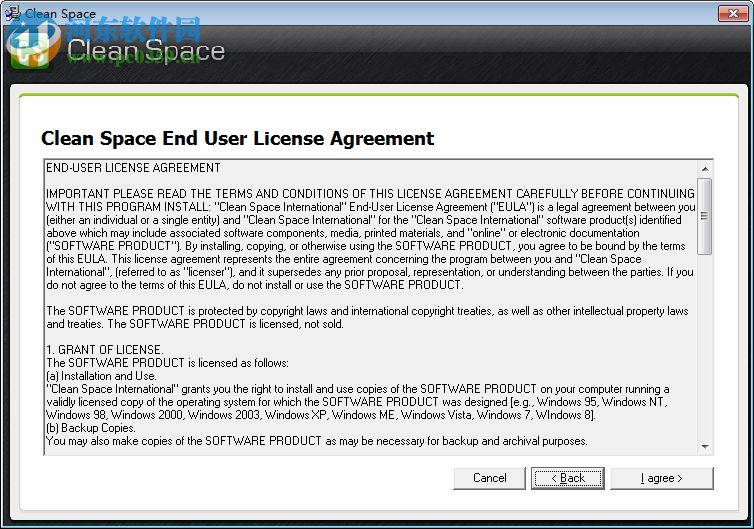
Task: Click 'The SOFTWARE PRODUCT is licensed as follows:' line
Action: pyautogui.click(x=167, y=363)
